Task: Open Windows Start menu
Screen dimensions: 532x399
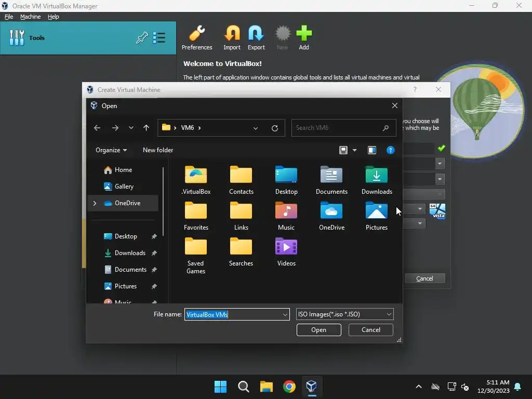Action: pos(220,387)
